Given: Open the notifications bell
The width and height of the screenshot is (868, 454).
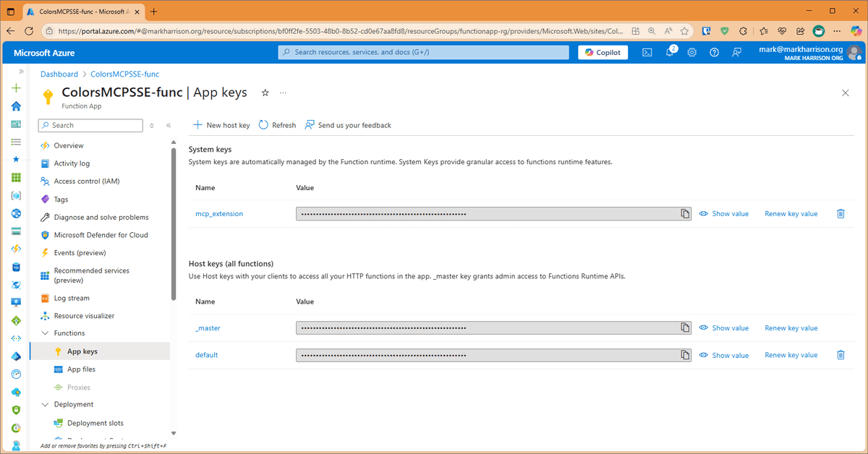Looking at the screenshot, I should (670, 52).
